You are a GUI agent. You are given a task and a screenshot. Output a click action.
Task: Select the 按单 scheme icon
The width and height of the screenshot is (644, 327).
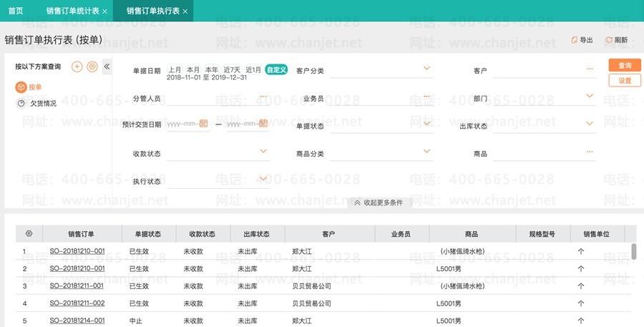coord(21,87)
